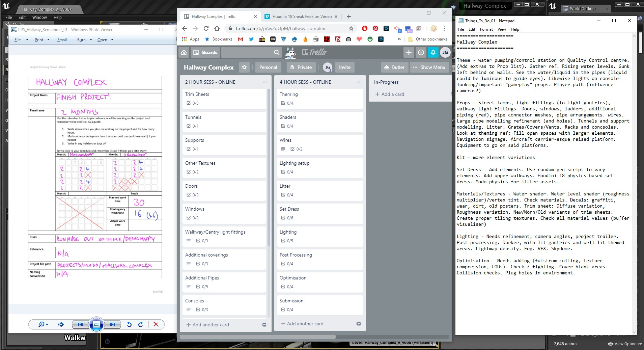Open the Photo Viewer Open menu
This screenshot has height=350, width=644.
pos(105,40)
